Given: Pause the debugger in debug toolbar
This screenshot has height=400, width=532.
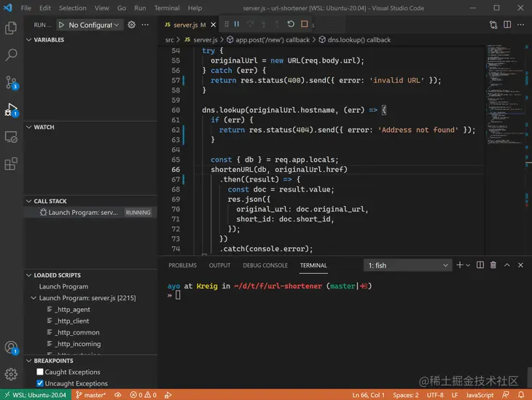Looking at the screenshot, I should [237, 24].
